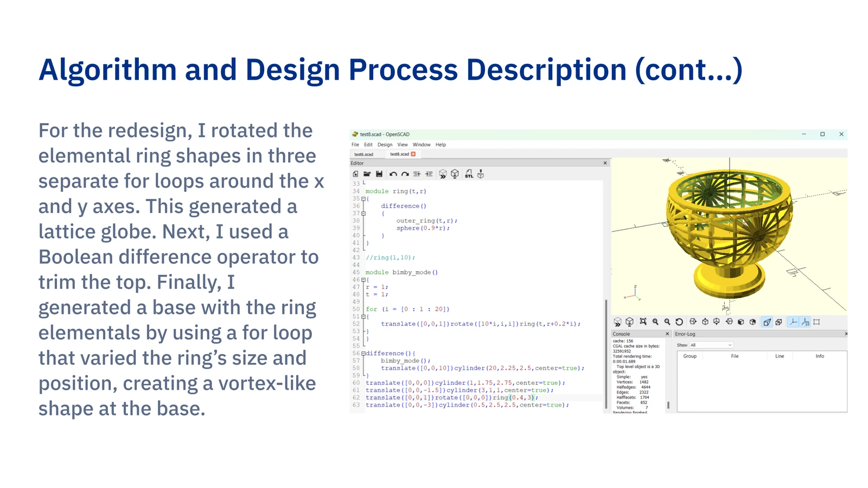868x488 pixels.
Task: Toggle Show Axes button
Action: [x=793, y=322]
